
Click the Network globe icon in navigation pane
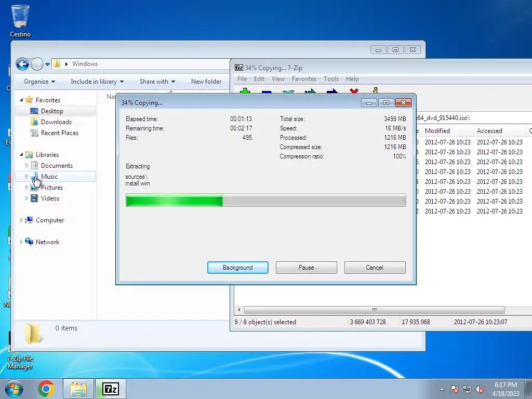click(29, 242)
